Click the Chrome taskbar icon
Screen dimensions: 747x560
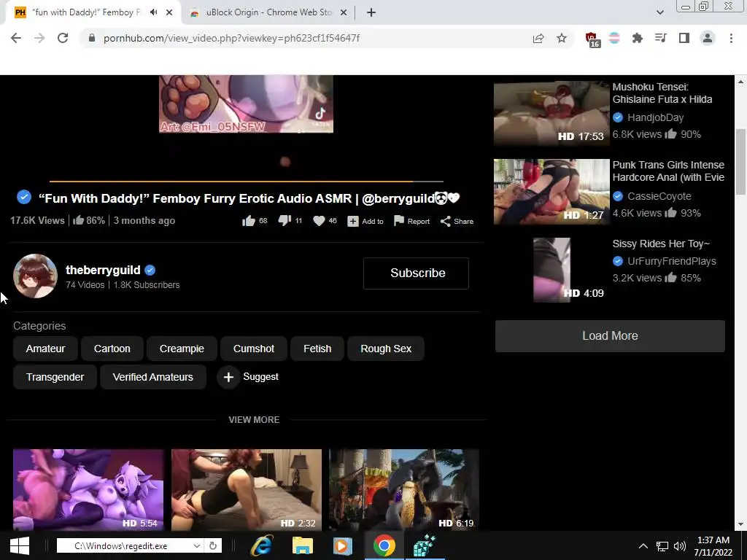384,545
